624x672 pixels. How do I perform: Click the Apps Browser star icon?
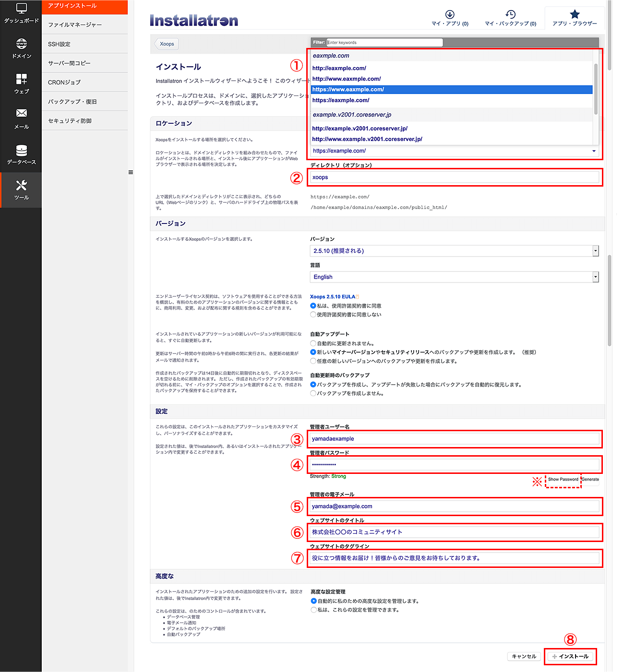[x=575, y=14]
